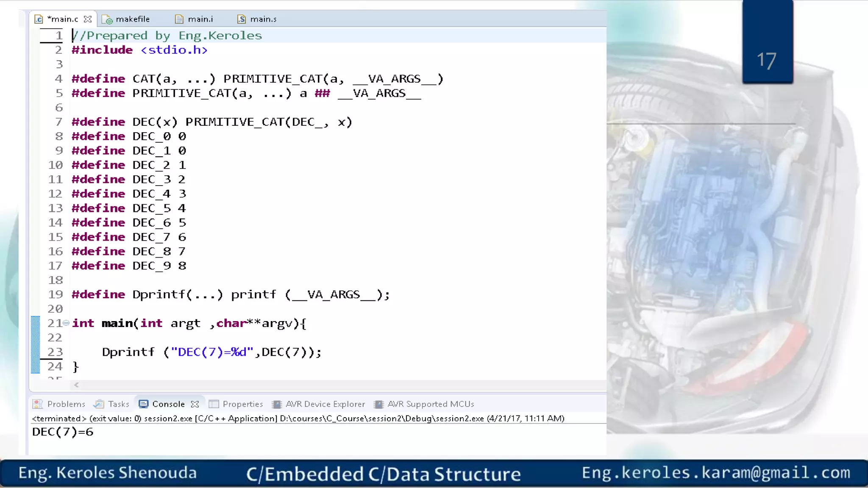Open the main.i editor tab
This screenshot has width=868, height=488.
coord(200,19)
